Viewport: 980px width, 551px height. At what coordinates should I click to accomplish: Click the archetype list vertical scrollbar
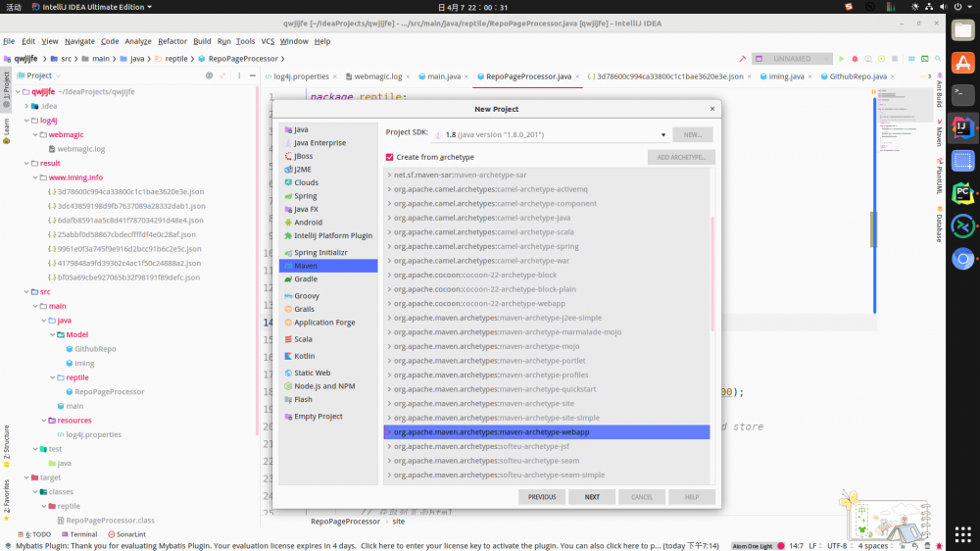coord(712,274)
